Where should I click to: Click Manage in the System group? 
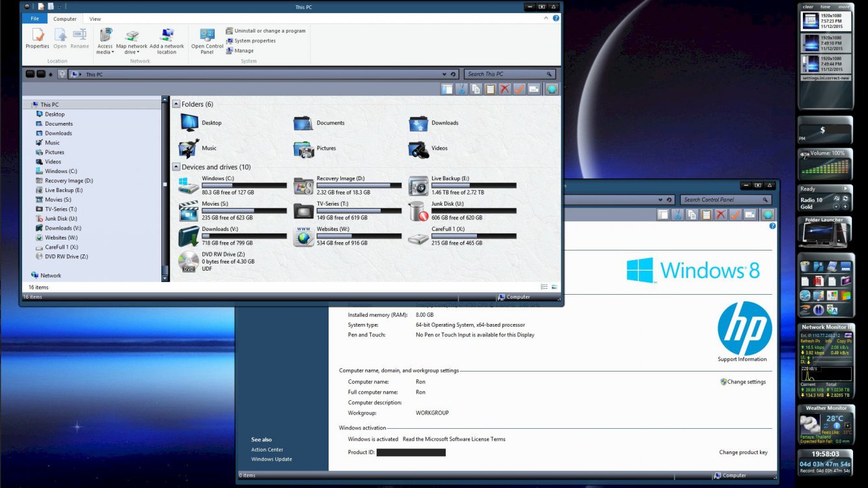pyautogui.click(x=239, y=51)
